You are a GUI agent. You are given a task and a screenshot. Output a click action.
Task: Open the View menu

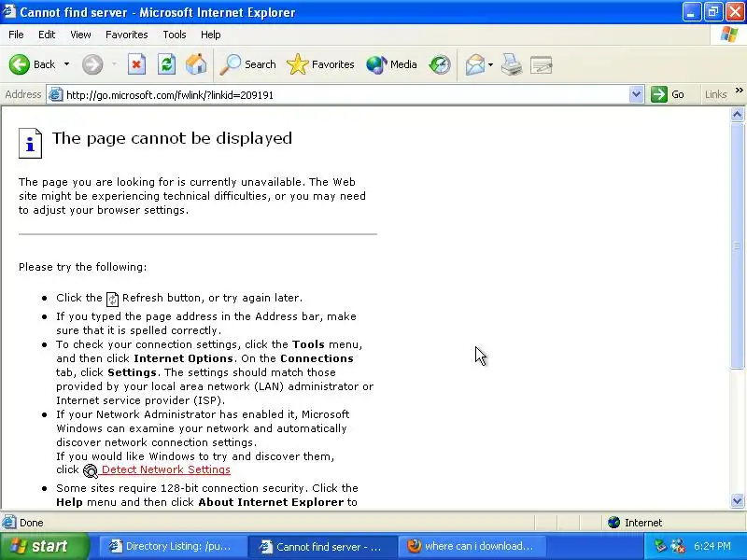pos(80,35)
